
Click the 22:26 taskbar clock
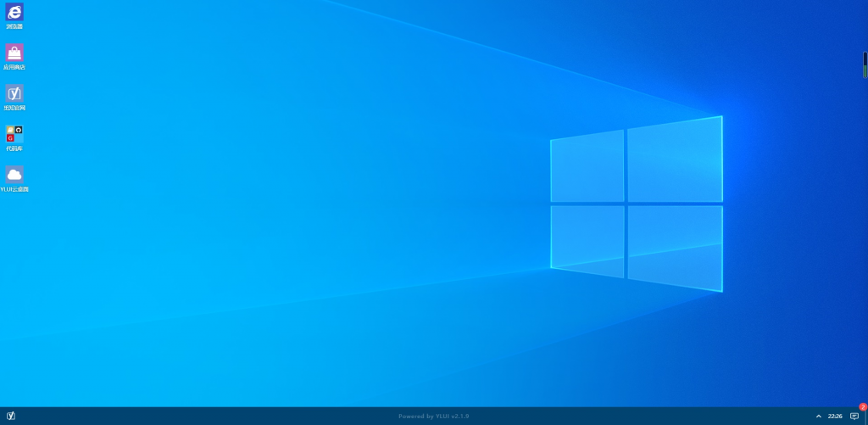point(835,417)
